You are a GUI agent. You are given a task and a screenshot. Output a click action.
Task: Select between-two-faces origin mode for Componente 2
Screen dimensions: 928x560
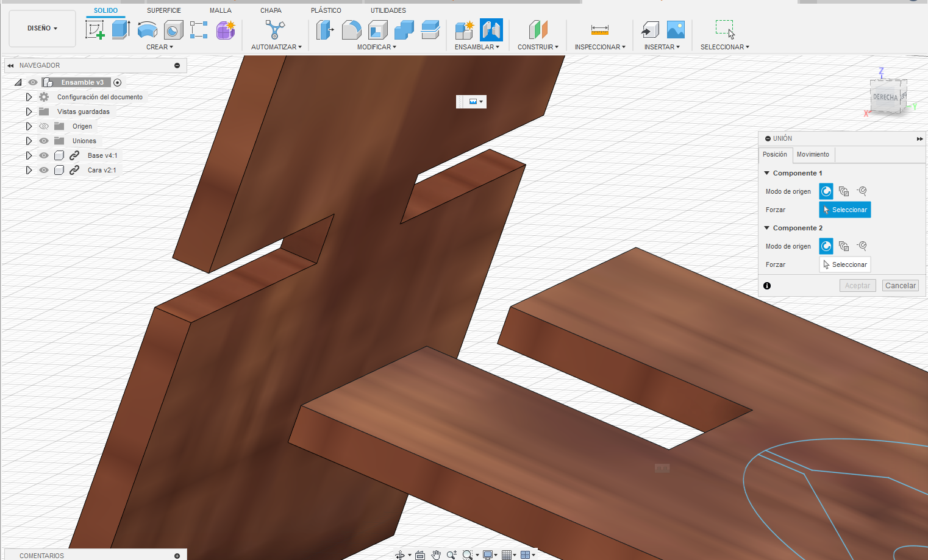[844, 246]
